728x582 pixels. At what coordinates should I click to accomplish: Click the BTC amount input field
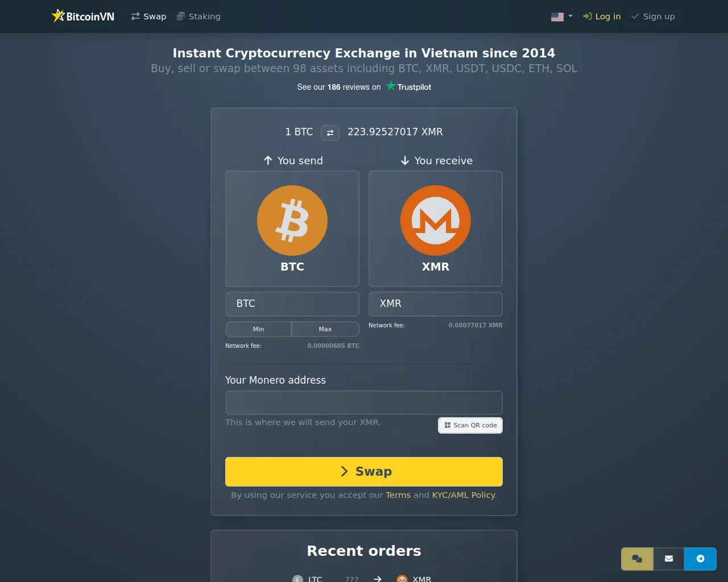pos(292,304)
